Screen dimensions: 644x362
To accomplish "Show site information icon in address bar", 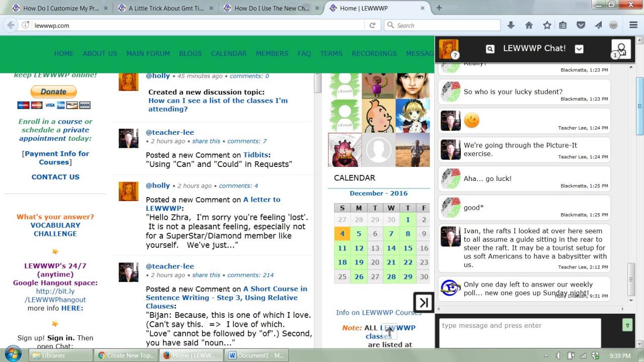I will [25, 25].
